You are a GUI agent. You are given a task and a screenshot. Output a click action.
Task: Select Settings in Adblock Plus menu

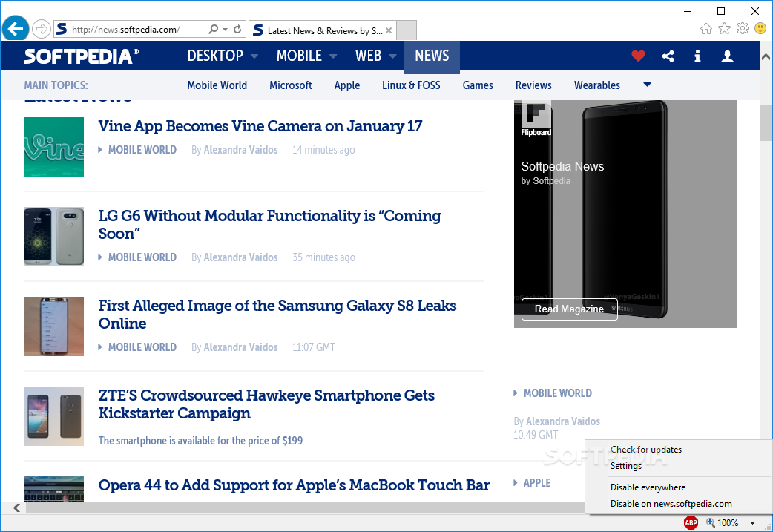(626, 466)
